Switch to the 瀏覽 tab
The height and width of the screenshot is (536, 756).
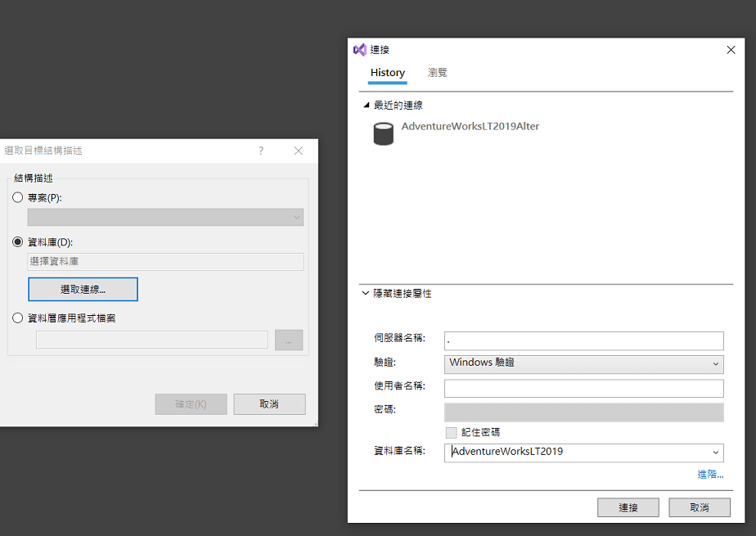coord(438,73)
